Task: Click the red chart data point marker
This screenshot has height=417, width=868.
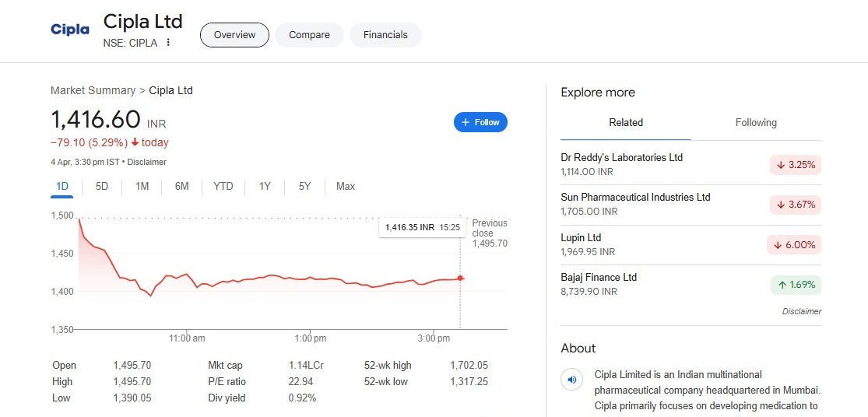Action: coord(460,279)
